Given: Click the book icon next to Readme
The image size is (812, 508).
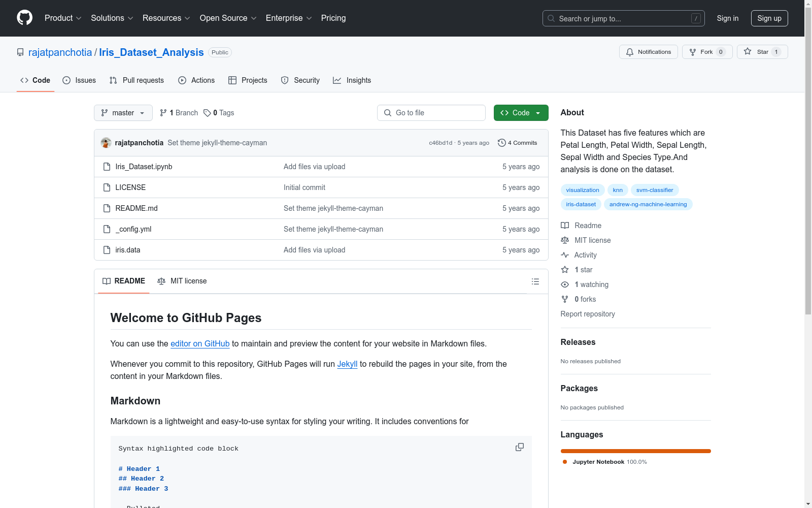Looking at the screenshot, I should tap(565, 226).
